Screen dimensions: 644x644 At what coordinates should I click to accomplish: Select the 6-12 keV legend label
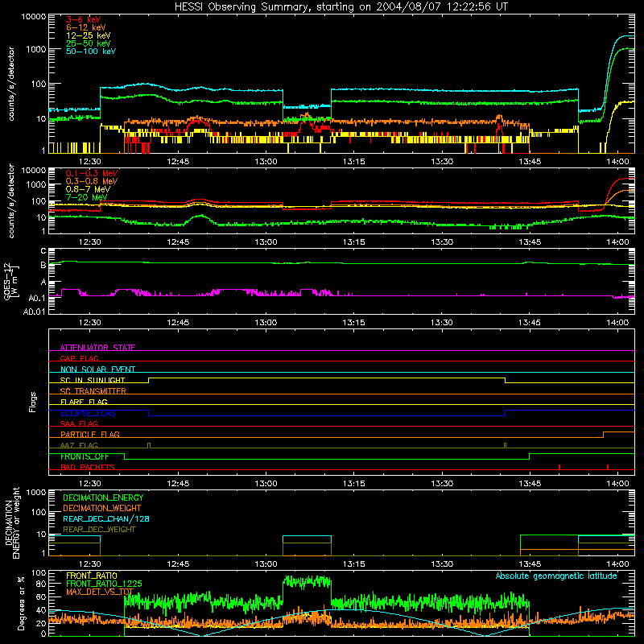point(85,27)
